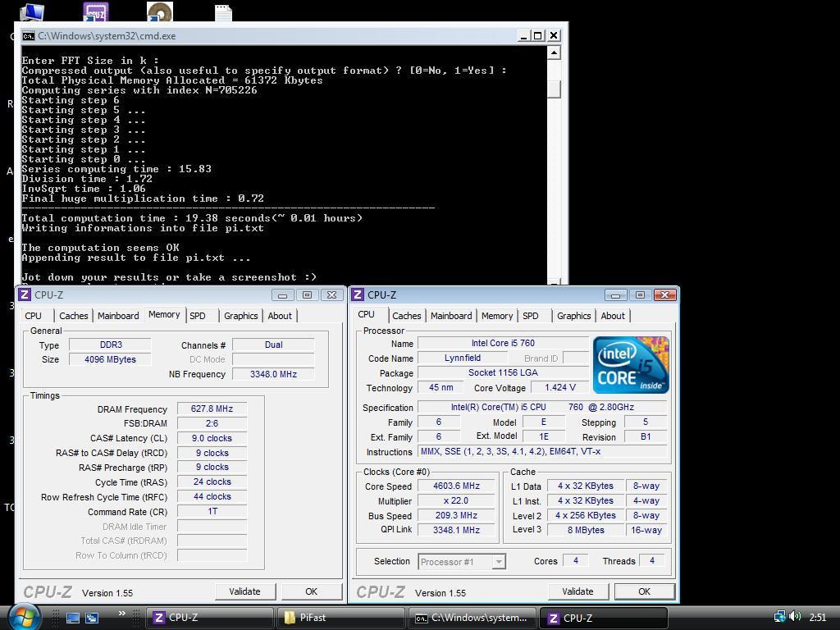Click the Size field 4096 MBytes

(x=111, y=359)
